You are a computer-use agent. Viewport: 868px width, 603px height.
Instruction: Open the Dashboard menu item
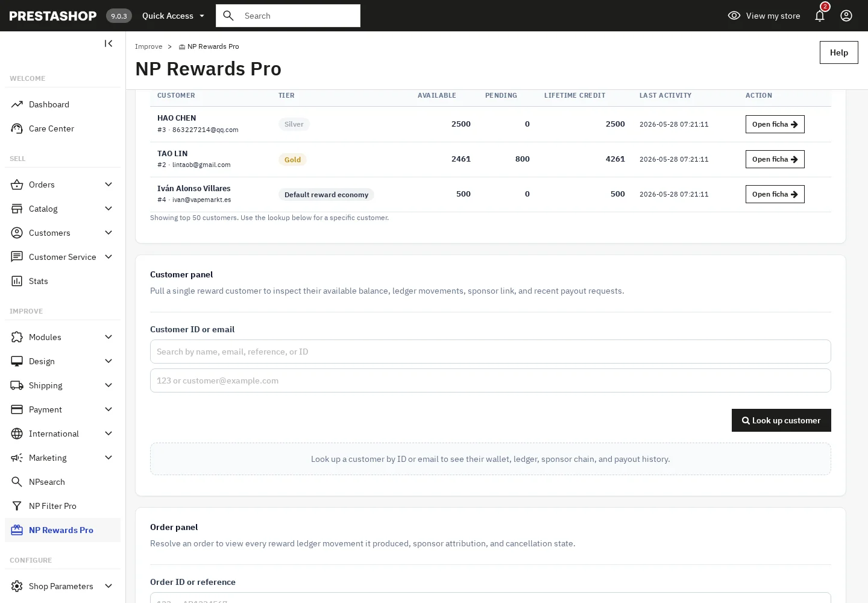point(63,104)
